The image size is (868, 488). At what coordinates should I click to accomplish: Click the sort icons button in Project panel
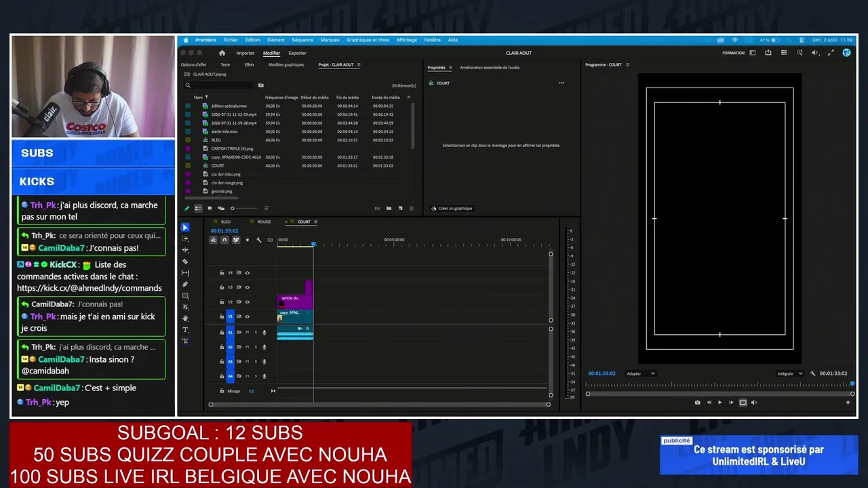266,208
